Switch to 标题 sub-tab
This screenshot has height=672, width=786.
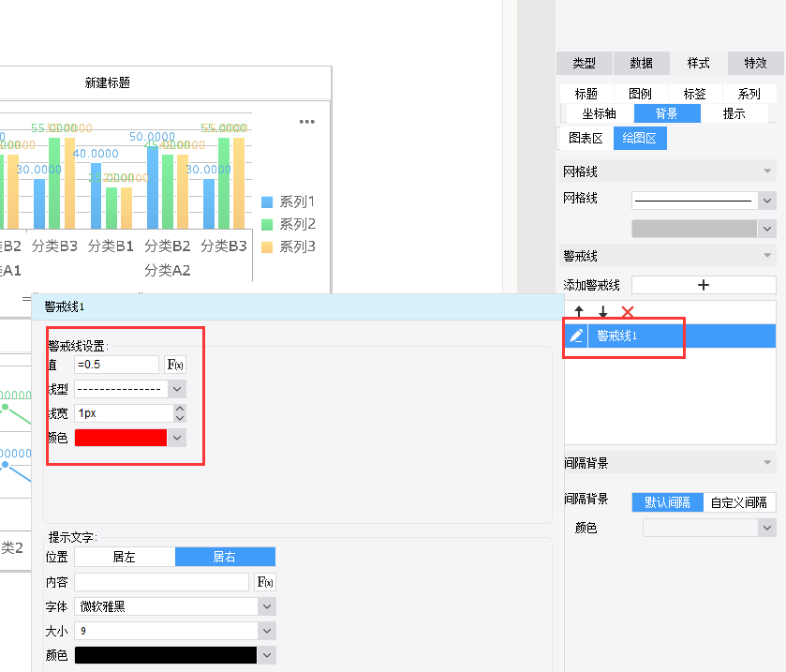point(586,94)
